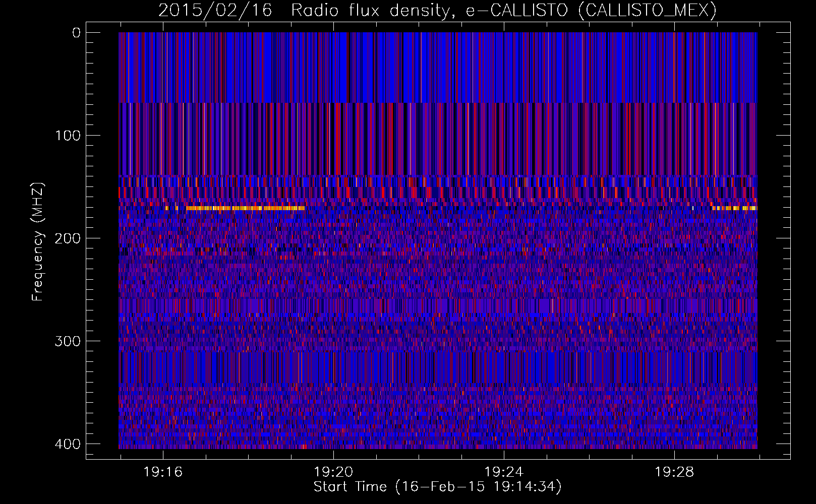Click the short yellow streak near 170 MHz after 19:28
The height and width of the screenshot is (504, 816).
coord(734,208)
